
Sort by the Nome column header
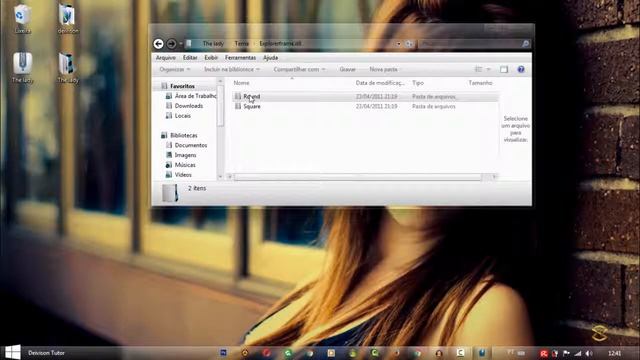tap(241, 83)
